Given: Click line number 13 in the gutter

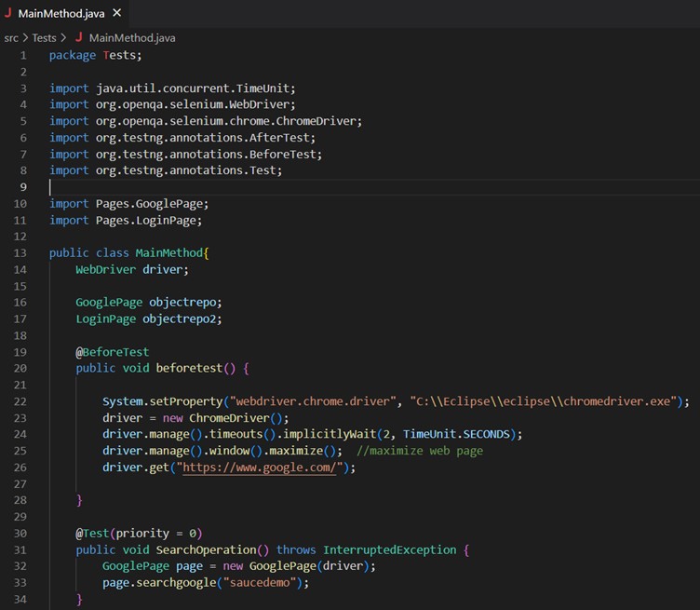Looking at the screenshot, I should [20, 253].
